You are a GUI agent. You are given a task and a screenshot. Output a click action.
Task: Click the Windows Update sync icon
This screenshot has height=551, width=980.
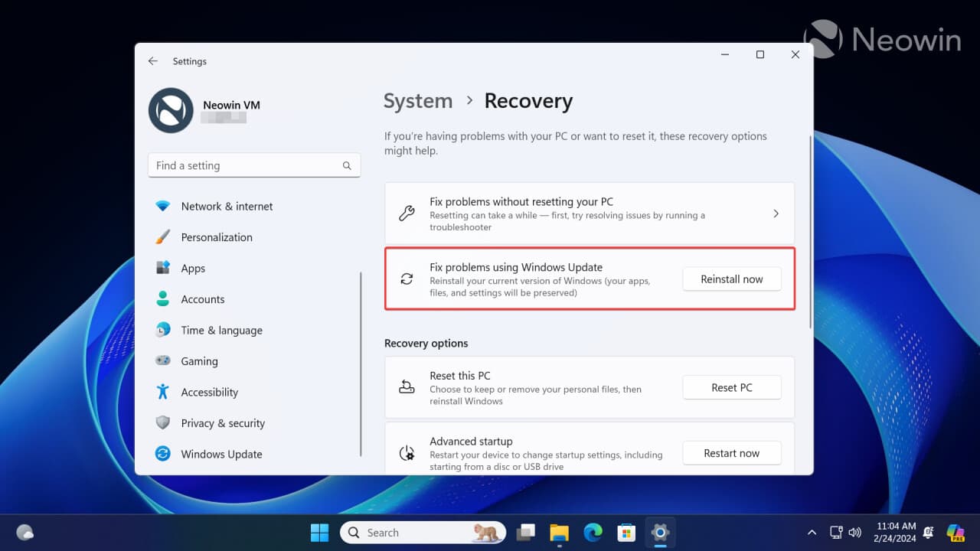click(x=163, y=454)
